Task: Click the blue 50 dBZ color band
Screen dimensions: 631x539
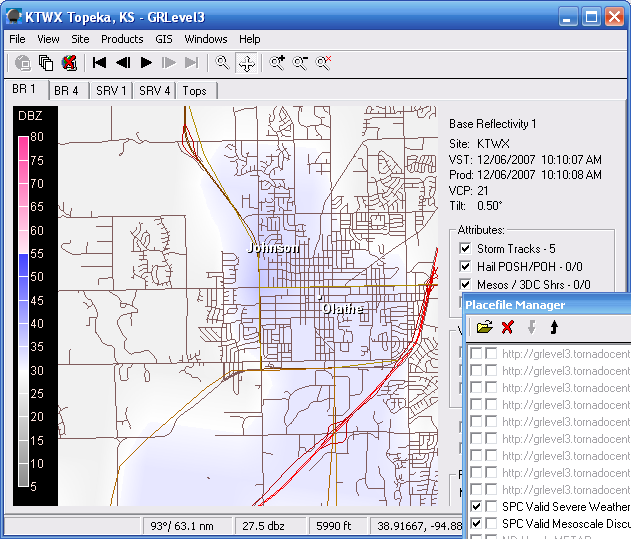Action: [23, 265]
